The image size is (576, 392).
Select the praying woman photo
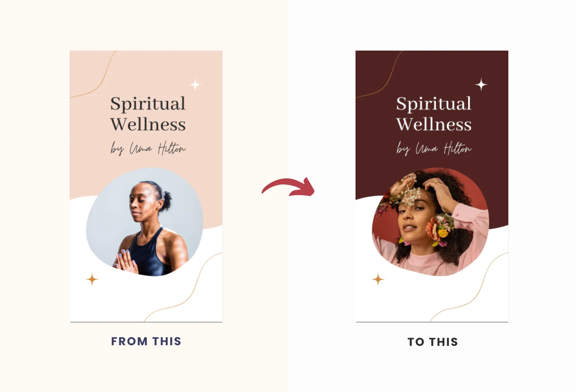tap(145, 222)
